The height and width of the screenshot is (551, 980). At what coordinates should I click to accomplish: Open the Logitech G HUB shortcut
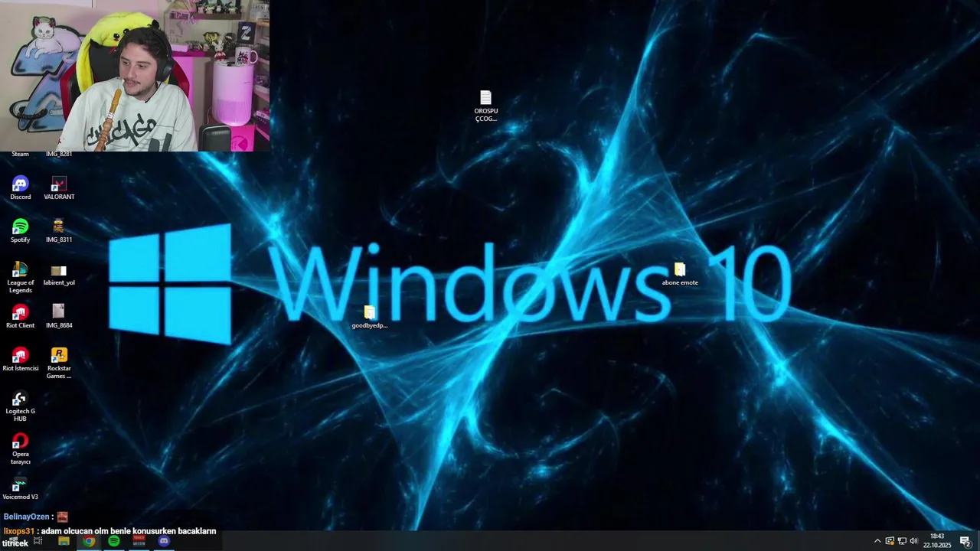point(21,406)
